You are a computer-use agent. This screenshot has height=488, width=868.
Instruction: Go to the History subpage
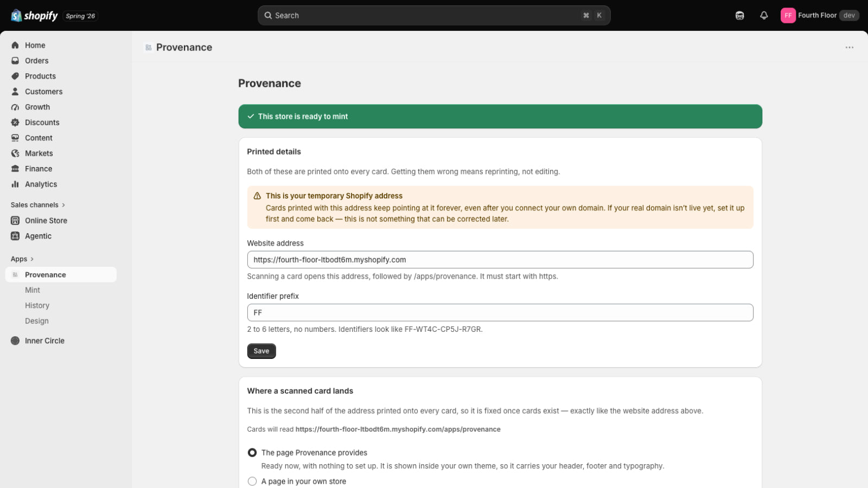[37, 306]
